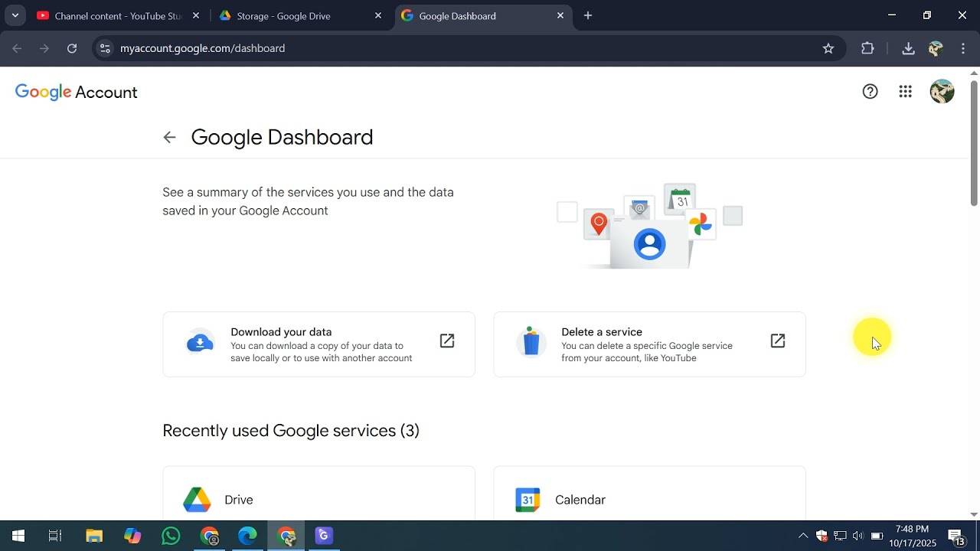
Task: Open the Chrome profile icon in toolbar
Action: coord(935,48)
